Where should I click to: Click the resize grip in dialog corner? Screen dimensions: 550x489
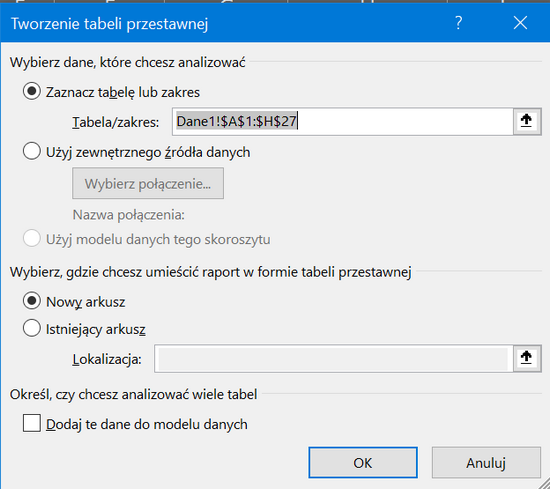tap(545, 484)
